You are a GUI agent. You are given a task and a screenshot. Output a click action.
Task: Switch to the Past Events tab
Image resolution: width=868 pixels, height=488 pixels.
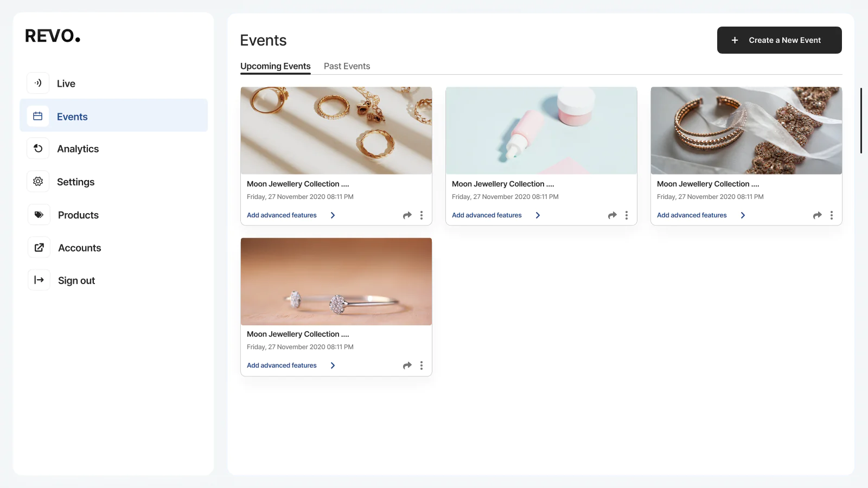(x=347, y=66)
